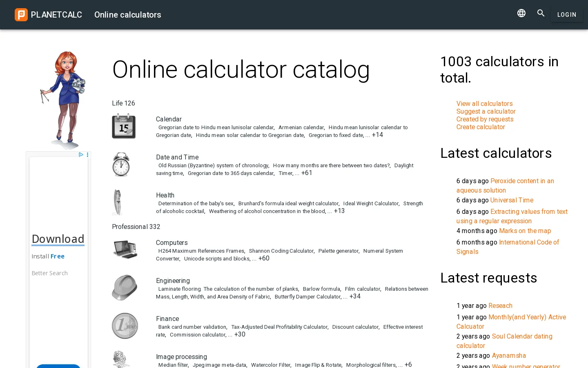Click the Health category title
This screenshot has width=588, height=368.
pyautogui.click(x=165, y=195)
